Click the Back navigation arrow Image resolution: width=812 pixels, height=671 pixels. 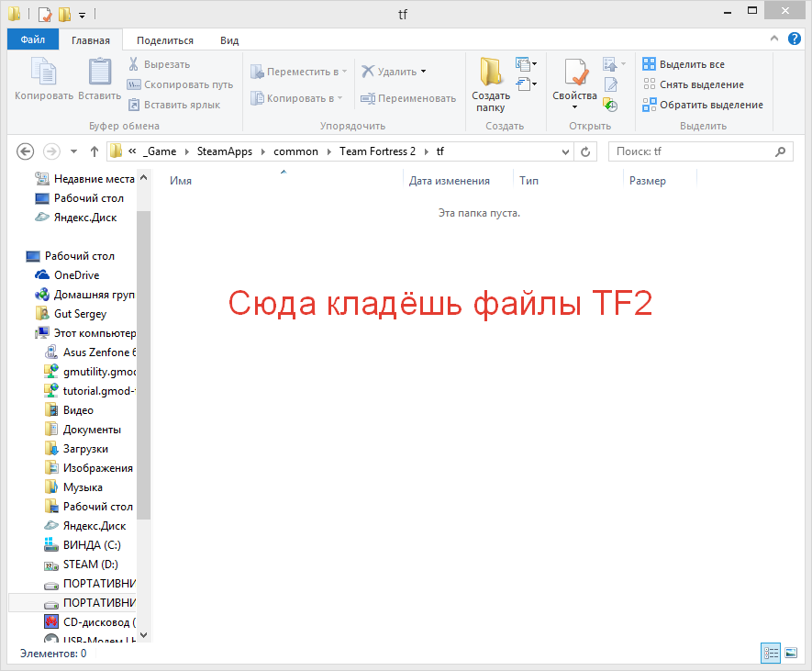pyautogui.click(x=26, y=151)
